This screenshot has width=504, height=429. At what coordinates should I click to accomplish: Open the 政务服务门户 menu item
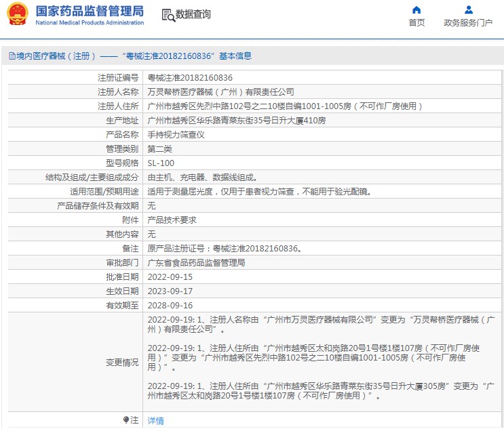pos(468,23)
